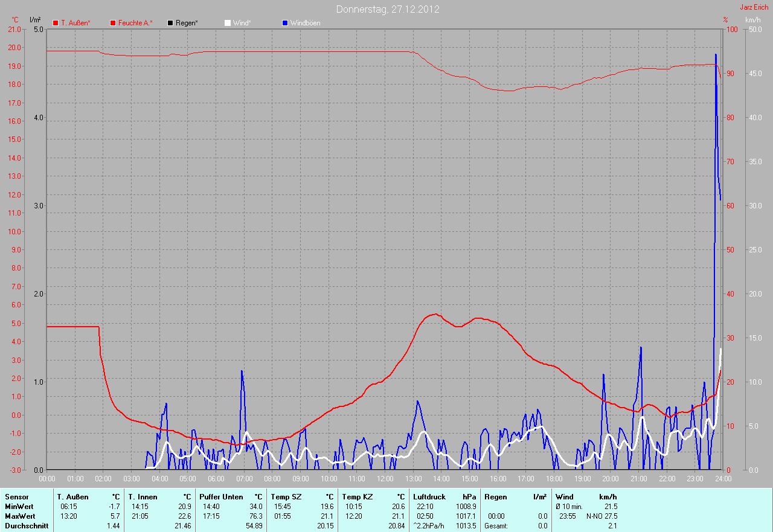Toggle the Feuchte A. series label
The height and width of the screenshot is (532, 773).
coord(135,23)
